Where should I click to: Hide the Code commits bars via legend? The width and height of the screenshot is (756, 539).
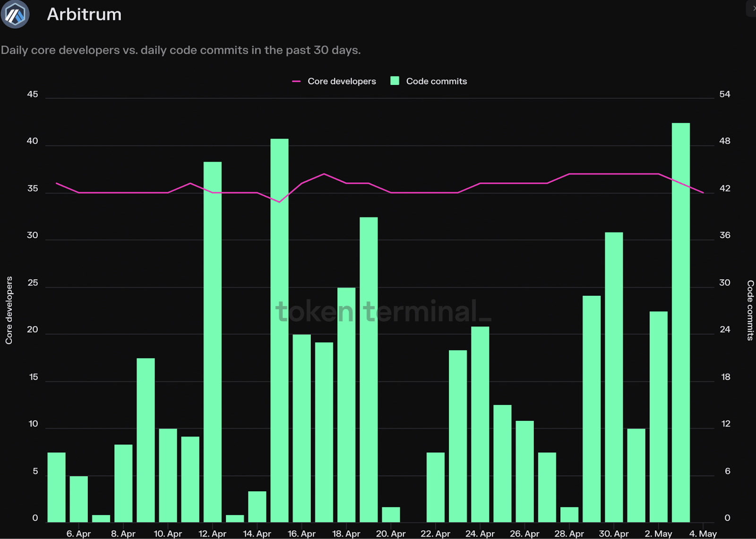[x=436, y=81]
